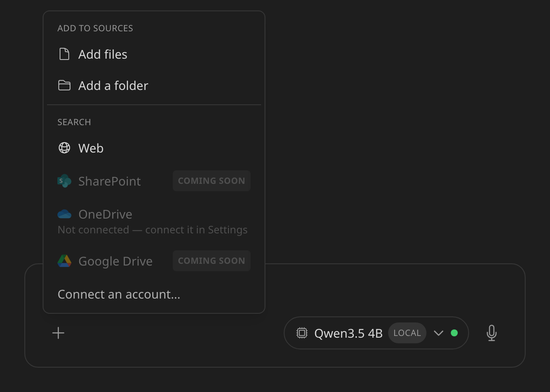Open Connect an account…
The image size is (550, 392).
(154, 294)
